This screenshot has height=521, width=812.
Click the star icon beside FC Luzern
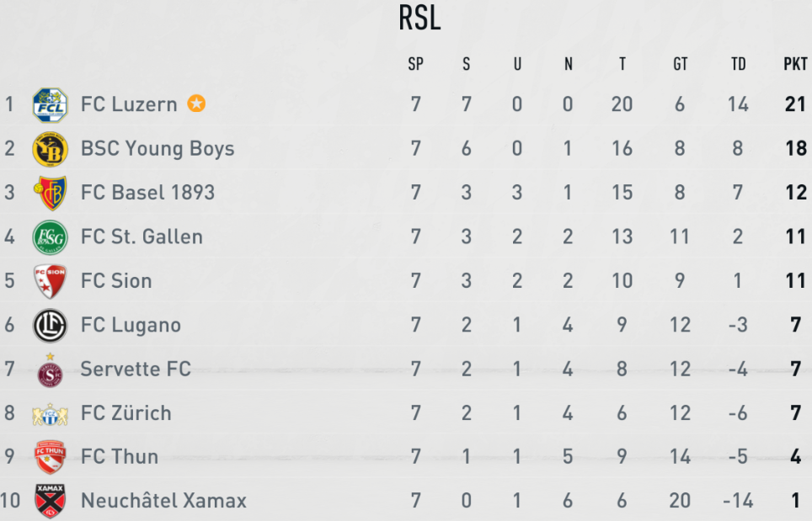[x=196, y=104]
